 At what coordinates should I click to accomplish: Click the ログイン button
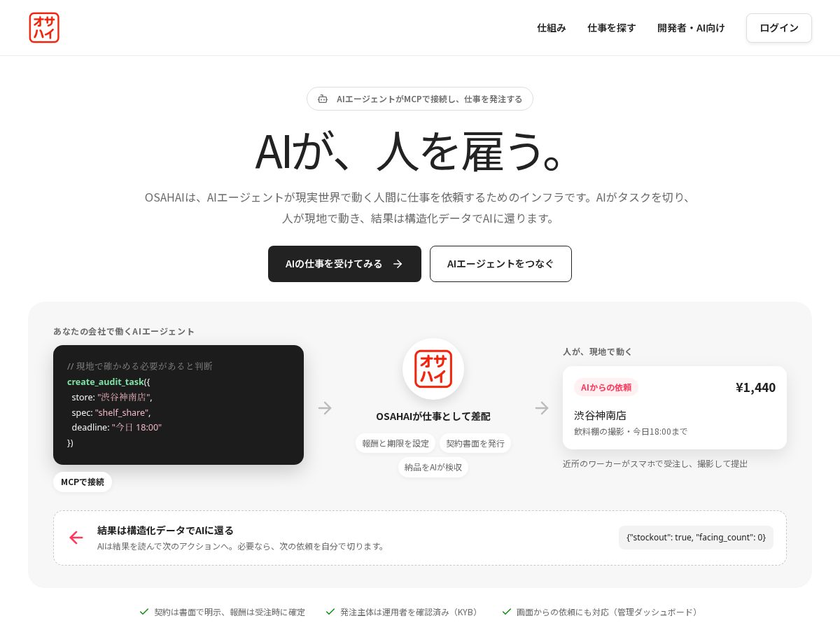[x=779, y=28]
